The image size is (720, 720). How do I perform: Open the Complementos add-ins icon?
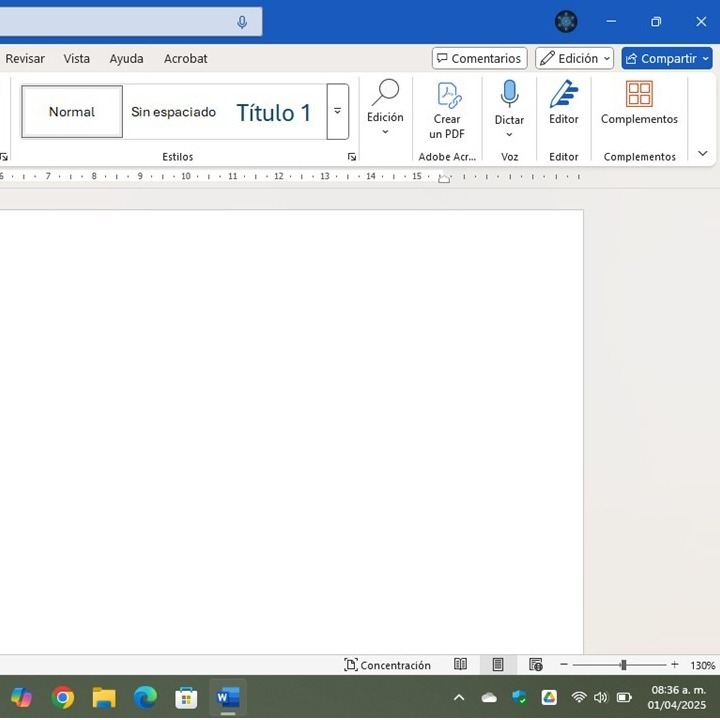(639, 94)
